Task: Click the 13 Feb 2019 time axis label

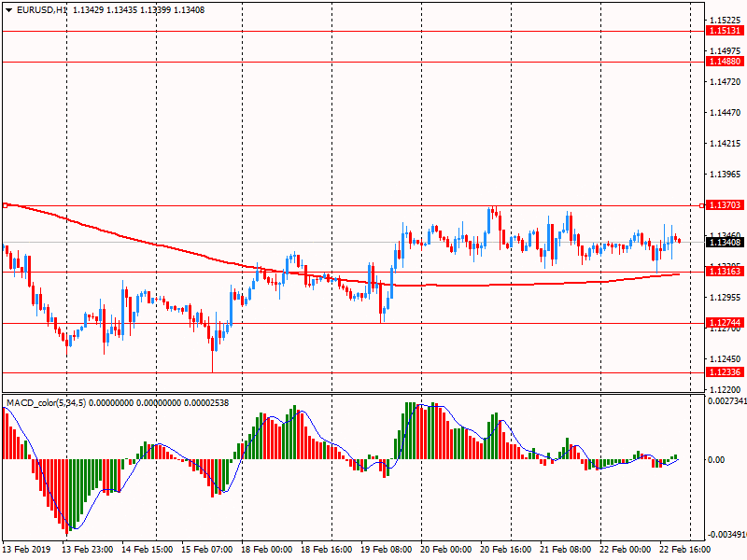Action: pos(28,551)
